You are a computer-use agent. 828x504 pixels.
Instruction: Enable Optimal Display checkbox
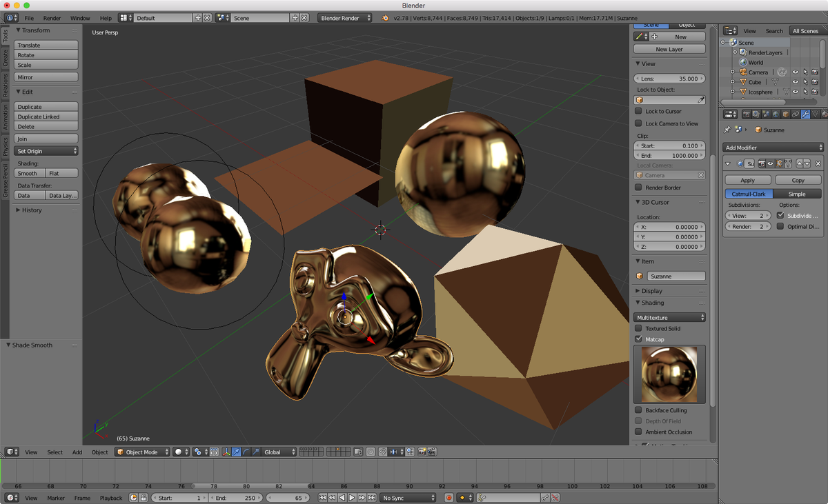[780, 226]
